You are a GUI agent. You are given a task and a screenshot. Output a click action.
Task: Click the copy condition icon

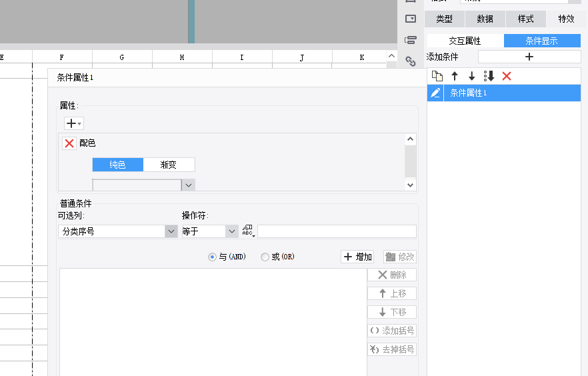437,76
